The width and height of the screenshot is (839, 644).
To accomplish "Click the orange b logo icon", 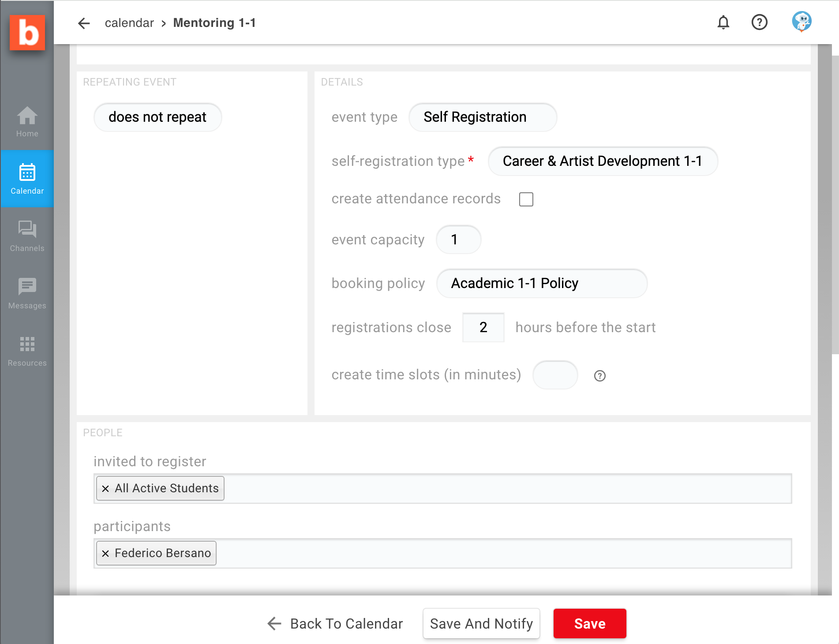I will [x=27, y=33].
